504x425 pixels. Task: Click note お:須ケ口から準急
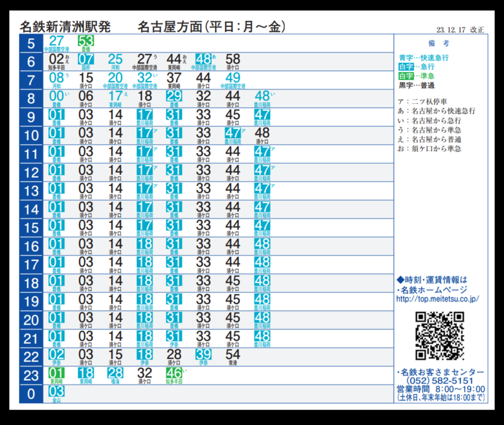coord(429,149)
